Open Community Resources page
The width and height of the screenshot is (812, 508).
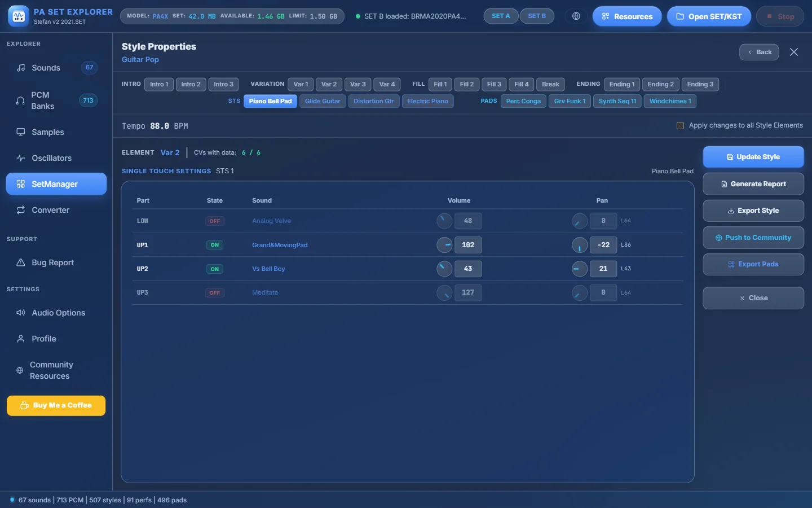tap(56, 370)
